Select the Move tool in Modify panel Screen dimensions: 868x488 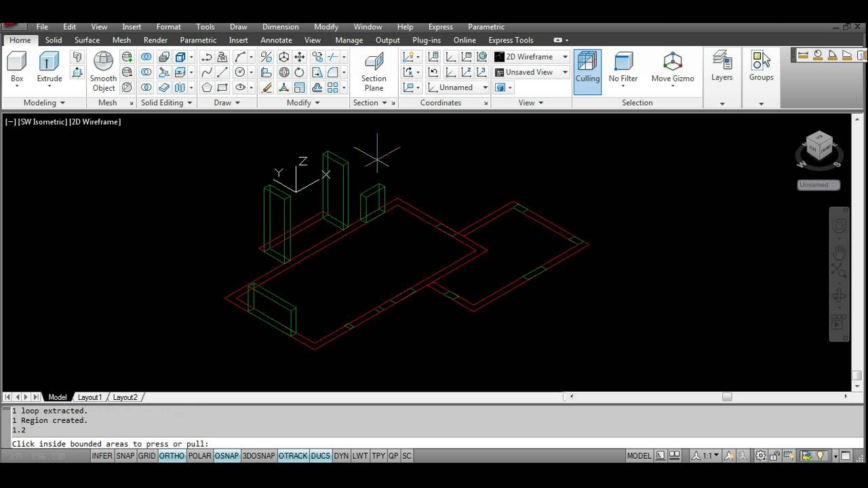tap(300, 57)
